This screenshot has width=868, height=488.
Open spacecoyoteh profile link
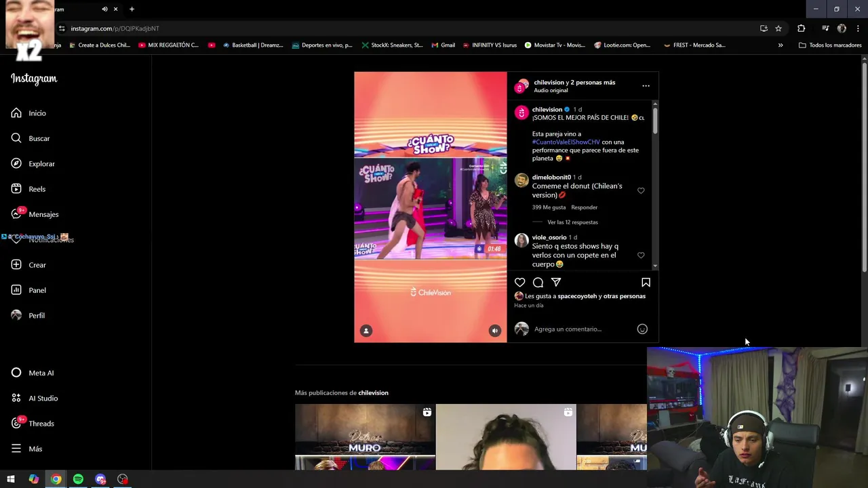(577, 296)
